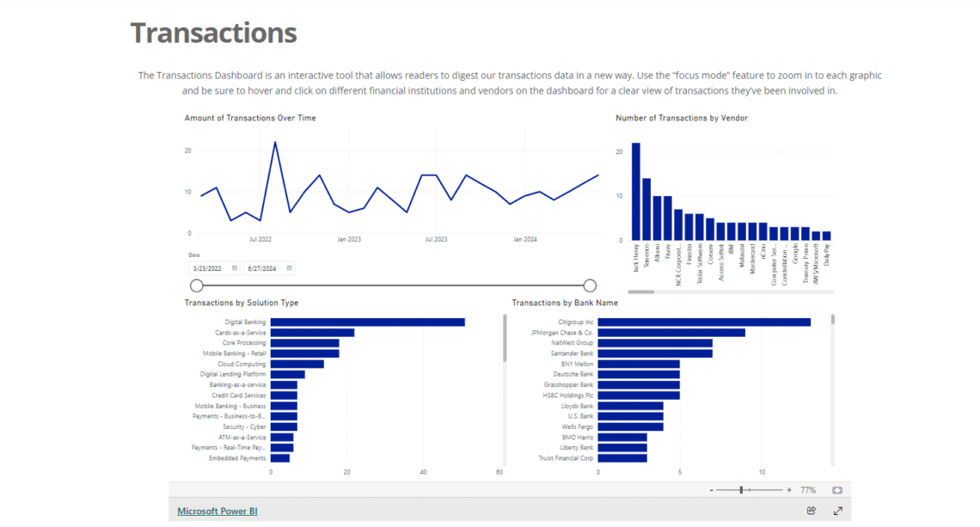980x527 pixels.
Task: Select the Cloud Computing bar
Action: [297, 364]
